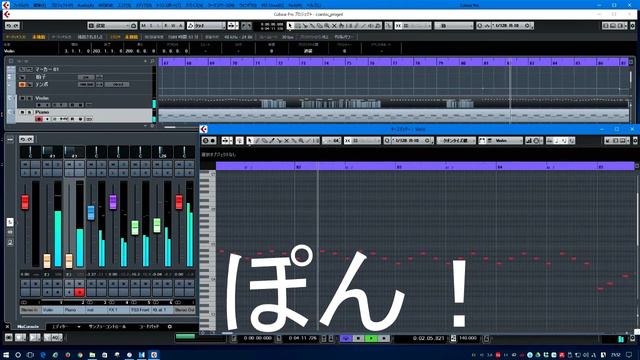Open the main toolbar 1/128 quantize preset dropdown
The width and height of the screenshot is (640, 360).
pyautogui.click(x=511, y=26)
